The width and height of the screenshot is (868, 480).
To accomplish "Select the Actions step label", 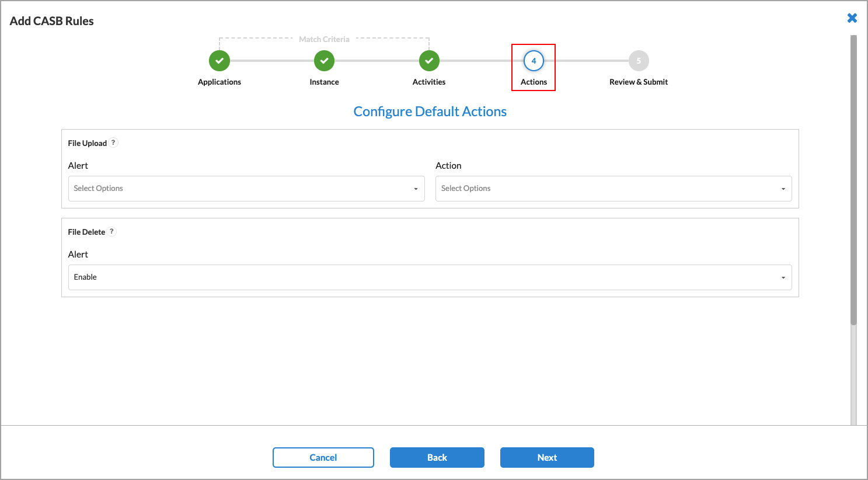I will pyautogui.click(x=533, y=82).
